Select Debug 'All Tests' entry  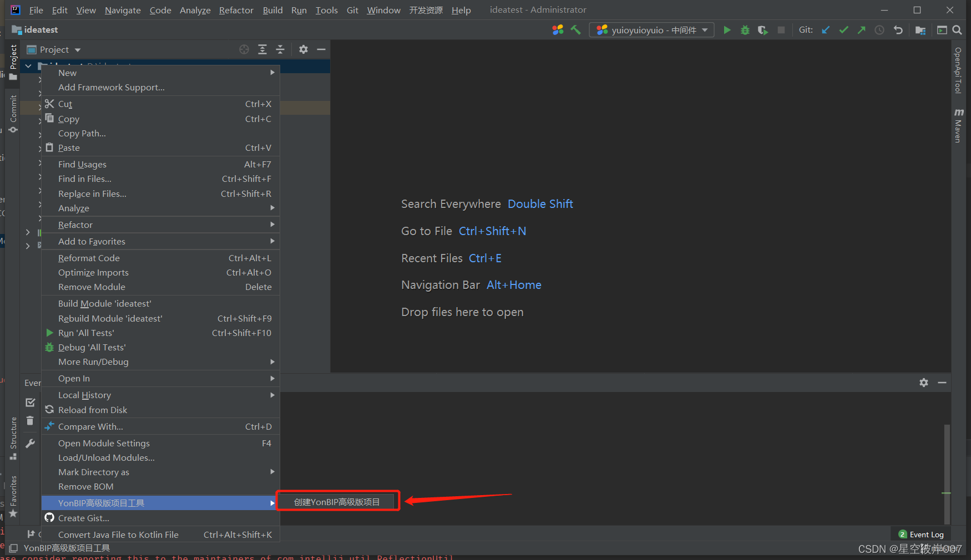161,347
